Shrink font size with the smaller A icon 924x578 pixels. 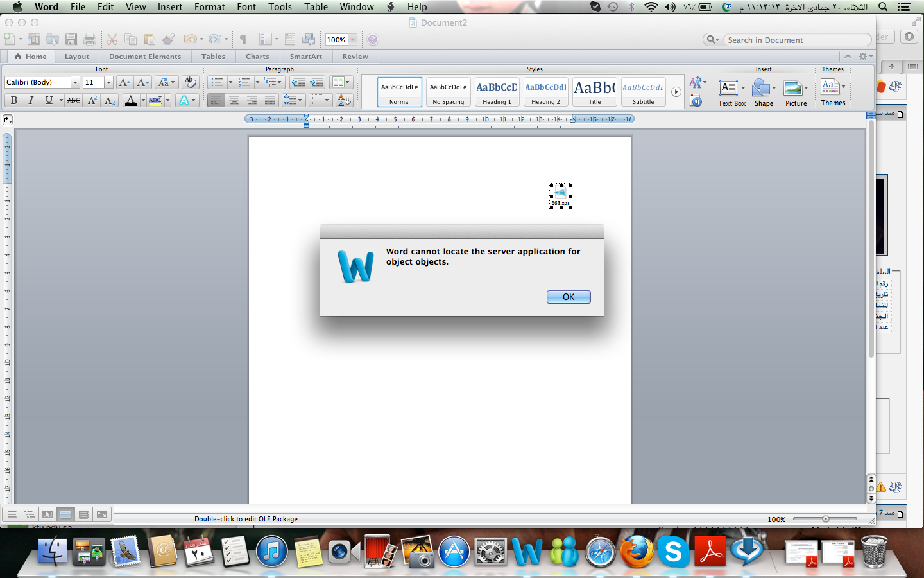[143, 82]
